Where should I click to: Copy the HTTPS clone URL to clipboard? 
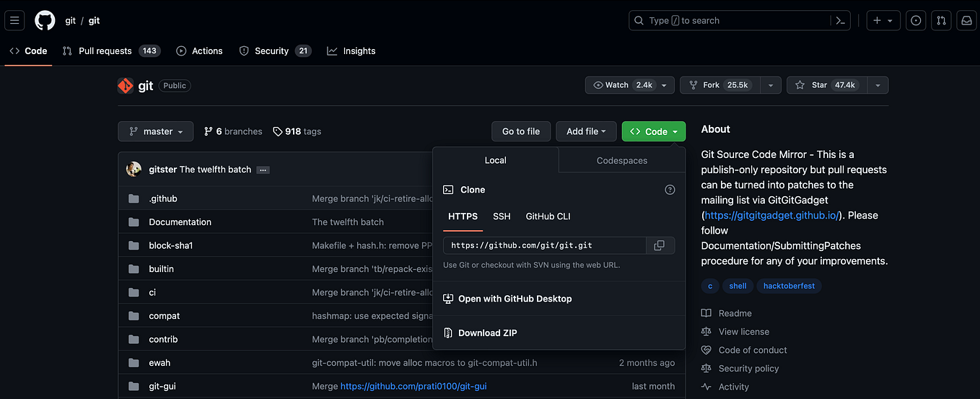(659, 245)
